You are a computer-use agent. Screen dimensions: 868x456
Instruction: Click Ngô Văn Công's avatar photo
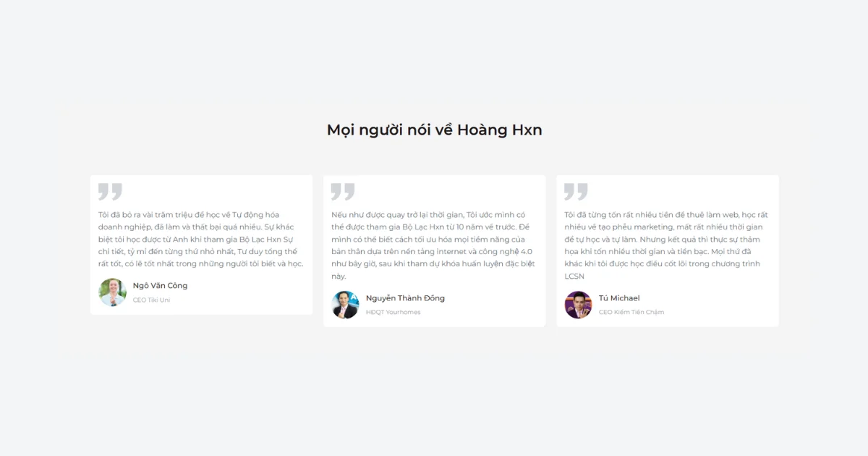(x=112, y=292)
